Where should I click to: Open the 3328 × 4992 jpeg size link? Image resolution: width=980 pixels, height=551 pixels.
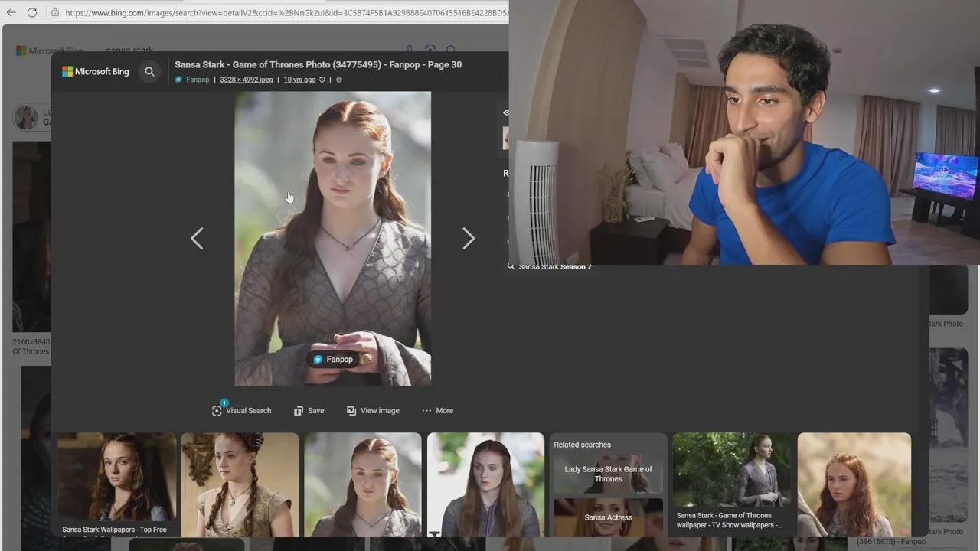tap(246, 80)
